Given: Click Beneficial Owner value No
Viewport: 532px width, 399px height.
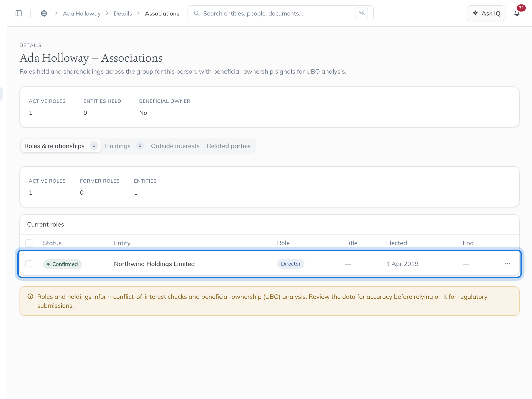Looking at the screenshot, I should tap(143, 113).
